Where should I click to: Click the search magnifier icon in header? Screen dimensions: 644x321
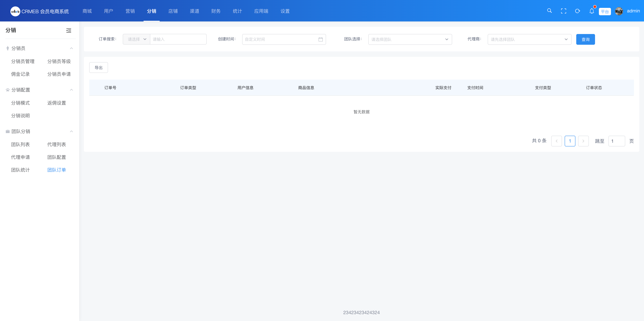(549, 11)
